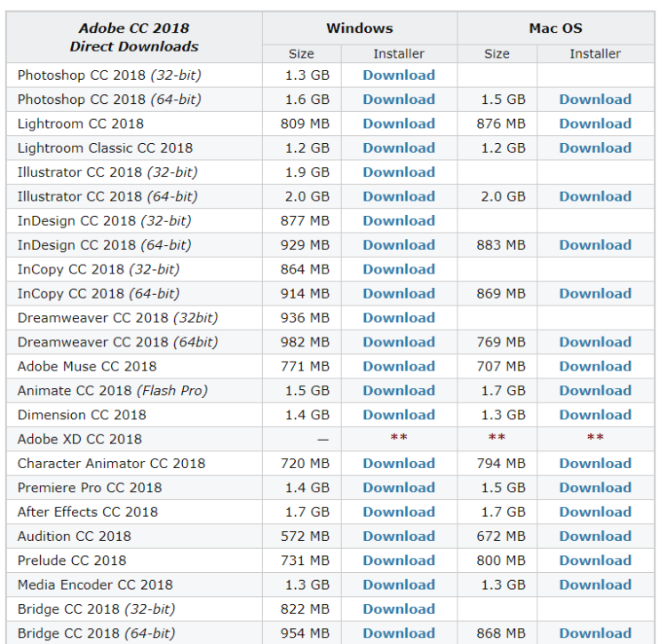Download Illustrator CC 2018 32-bit Windows installer
660x644 pixels.
tap(399, 172)
